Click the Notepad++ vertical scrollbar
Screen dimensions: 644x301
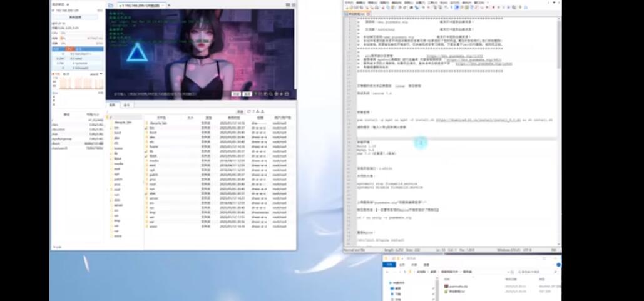(x=558, y=125)
